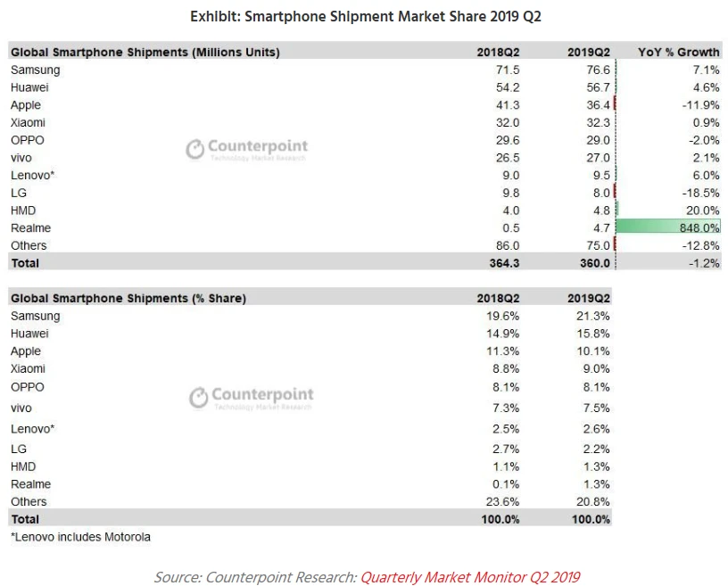The image size is (728, 586).
Task: Click Others' 20.8% share value
Action: coord(592,501)
